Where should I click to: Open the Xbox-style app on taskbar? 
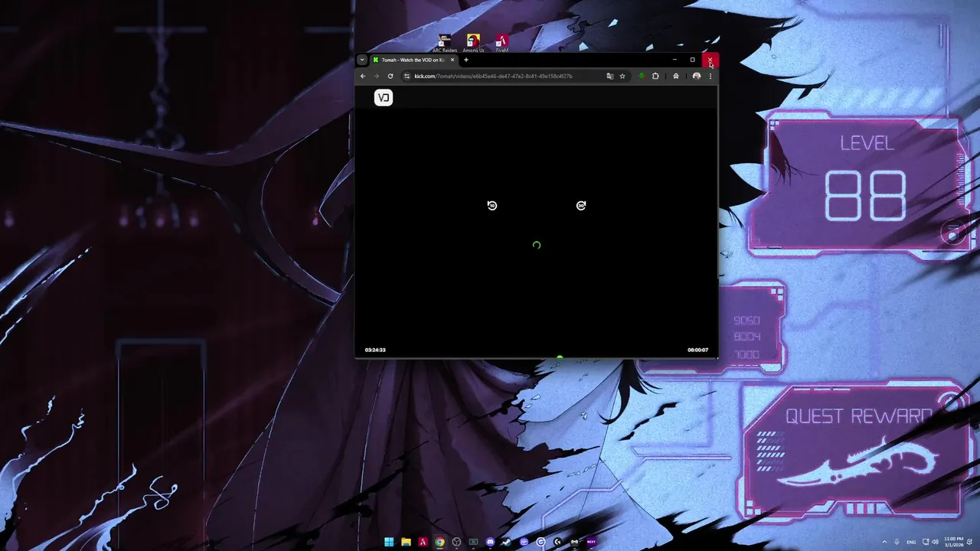[473, 542]
